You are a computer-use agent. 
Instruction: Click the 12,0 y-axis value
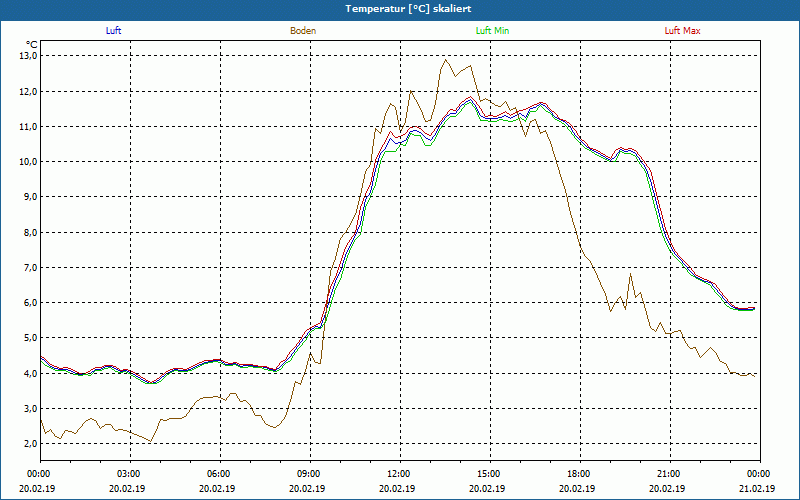(x=28, y=91)
